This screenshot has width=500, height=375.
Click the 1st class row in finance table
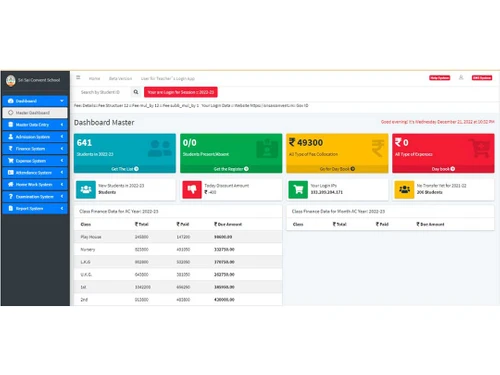click(178, 287)
